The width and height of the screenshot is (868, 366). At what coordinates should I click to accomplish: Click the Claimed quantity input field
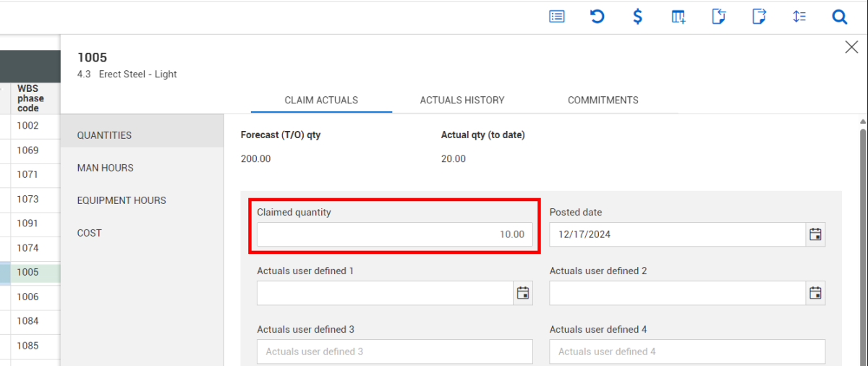click(x=394, y=234)
